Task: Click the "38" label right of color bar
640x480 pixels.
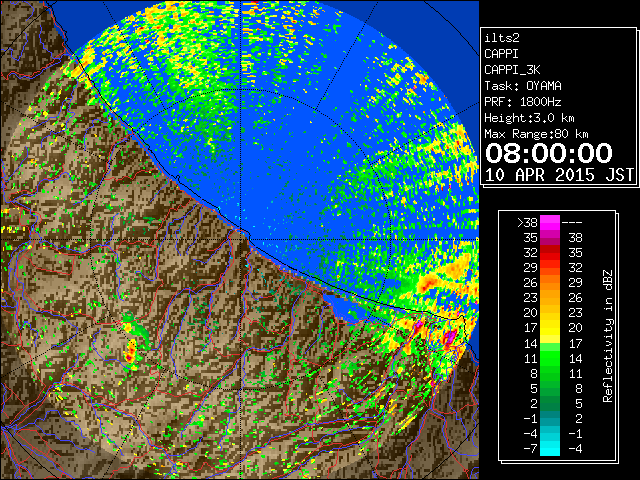Action: (576, 238)
